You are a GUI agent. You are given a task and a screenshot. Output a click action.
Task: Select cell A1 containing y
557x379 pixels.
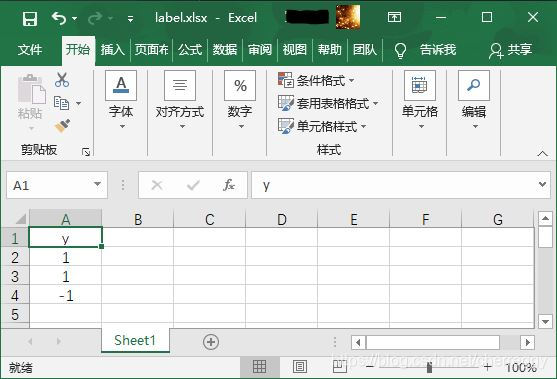65,237
